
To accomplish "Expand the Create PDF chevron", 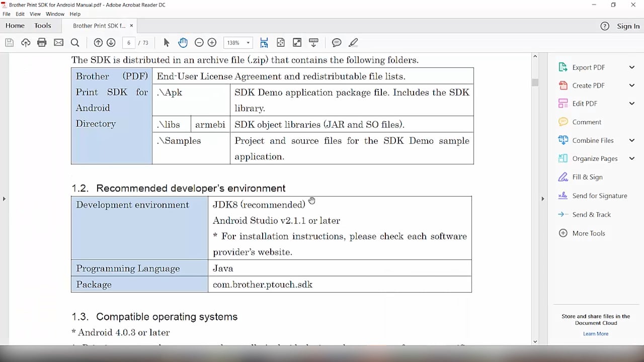I will 632,85.
